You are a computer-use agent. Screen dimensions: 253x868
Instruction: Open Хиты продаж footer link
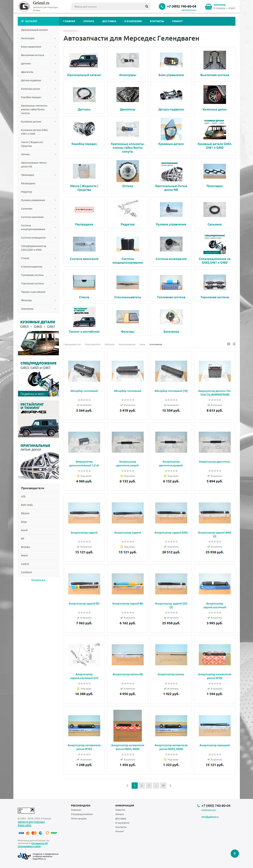79,819
